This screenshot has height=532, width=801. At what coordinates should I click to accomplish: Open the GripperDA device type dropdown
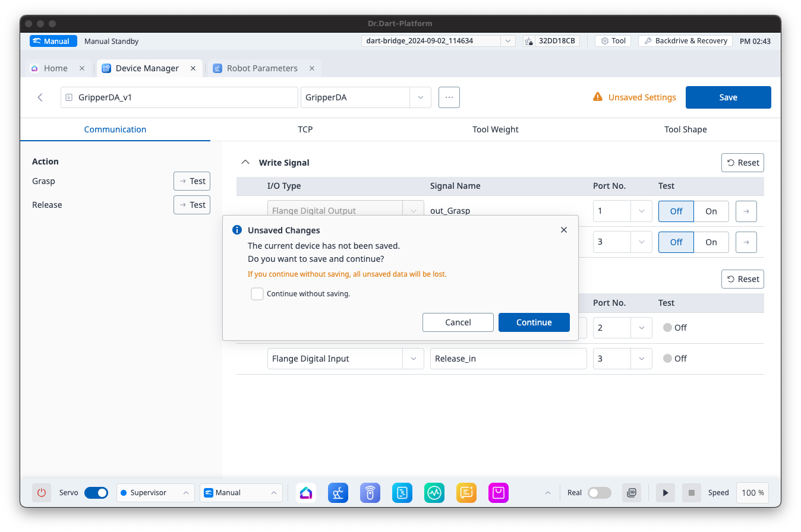(420, 97)
